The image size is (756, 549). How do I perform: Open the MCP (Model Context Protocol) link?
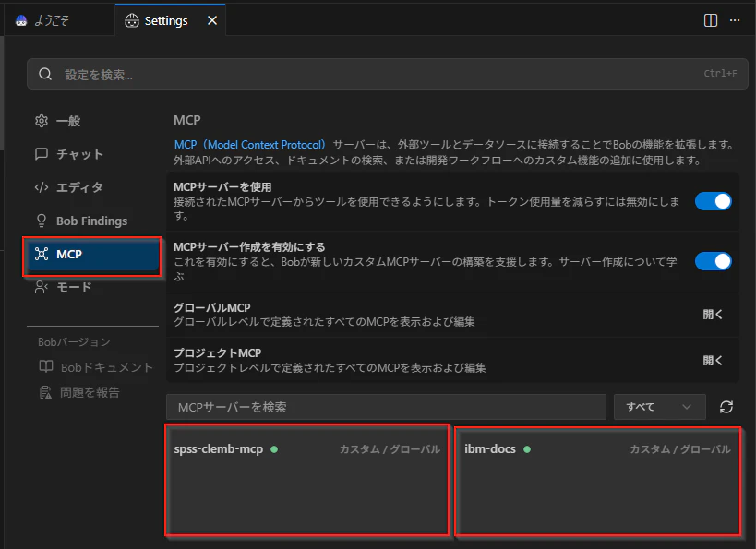click(250, 145)
